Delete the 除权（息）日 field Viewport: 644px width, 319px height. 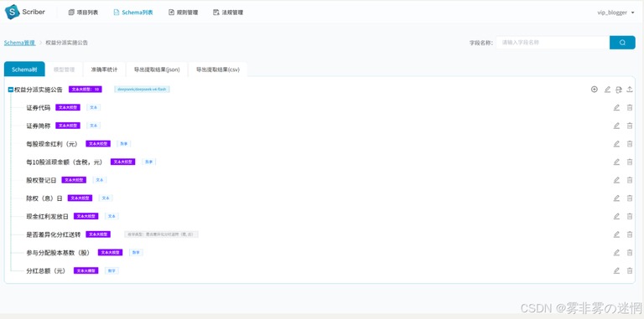(x=630, y=198)
